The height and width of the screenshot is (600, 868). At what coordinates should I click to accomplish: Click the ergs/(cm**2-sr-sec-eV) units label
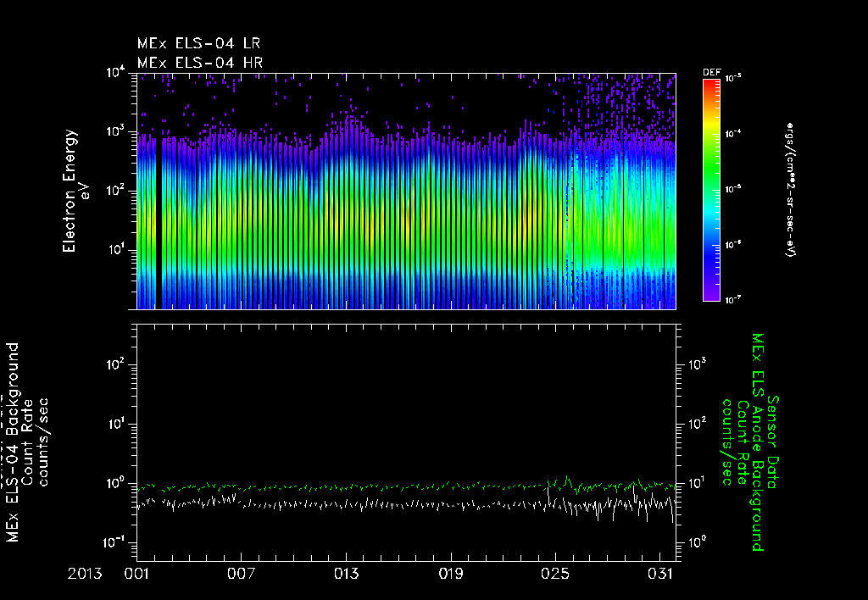pyautogui.click(x=789, y=190)
